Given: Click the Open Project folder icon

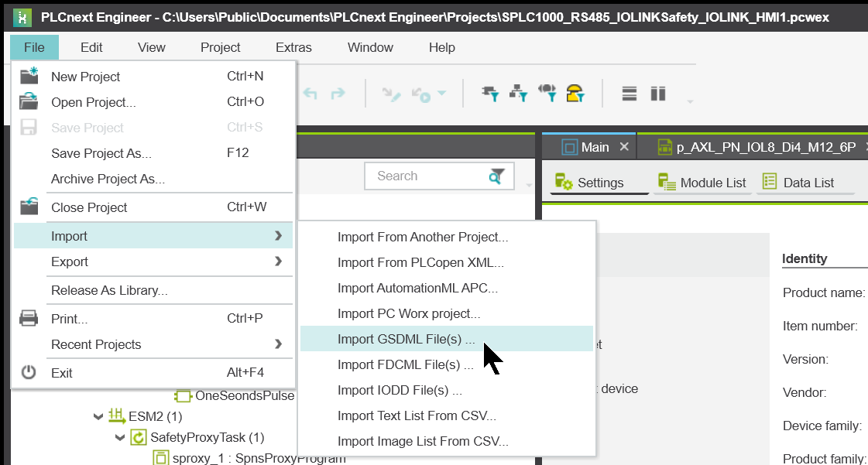Looking at the screenshot, I should click(x=29, y=101).
